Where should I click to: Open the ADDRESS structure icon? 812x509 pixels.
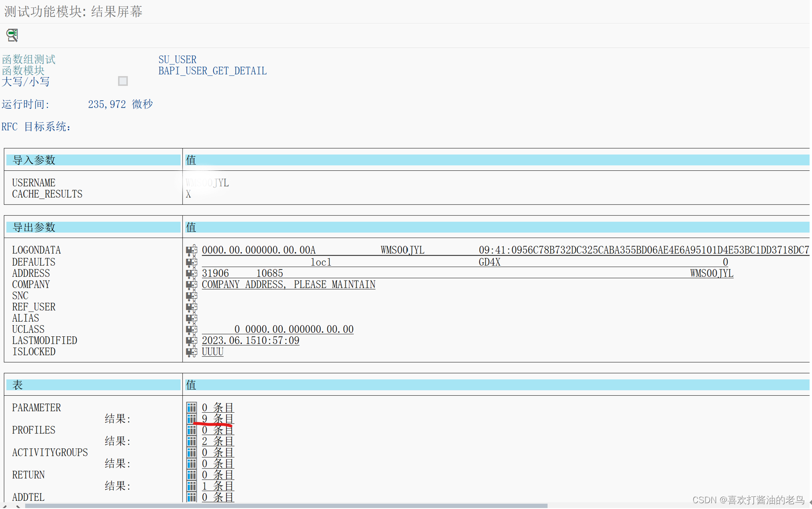(x=192, y=273)
